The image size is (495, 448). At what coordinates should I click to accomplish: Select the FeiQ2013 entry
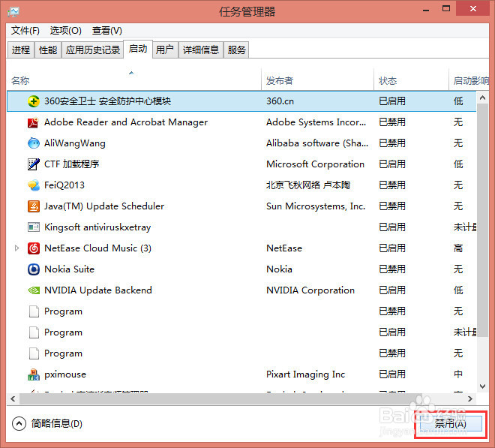coord(241,185)
